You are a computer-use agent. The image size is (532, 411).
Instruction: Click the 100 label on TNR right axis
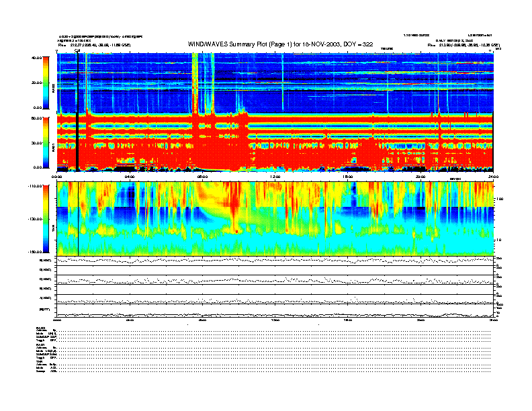tap(500, 199)
